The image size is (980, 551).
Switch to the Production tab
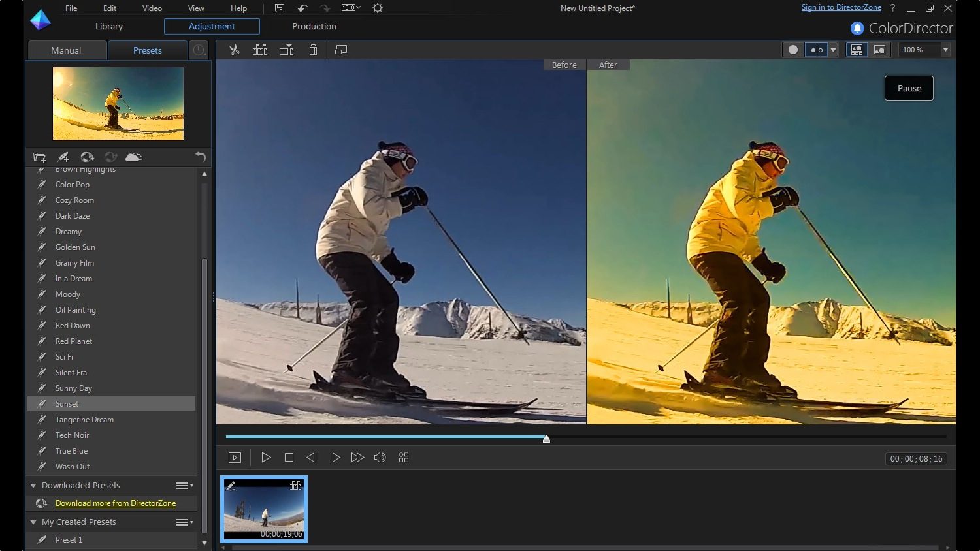tap(314, 27)
